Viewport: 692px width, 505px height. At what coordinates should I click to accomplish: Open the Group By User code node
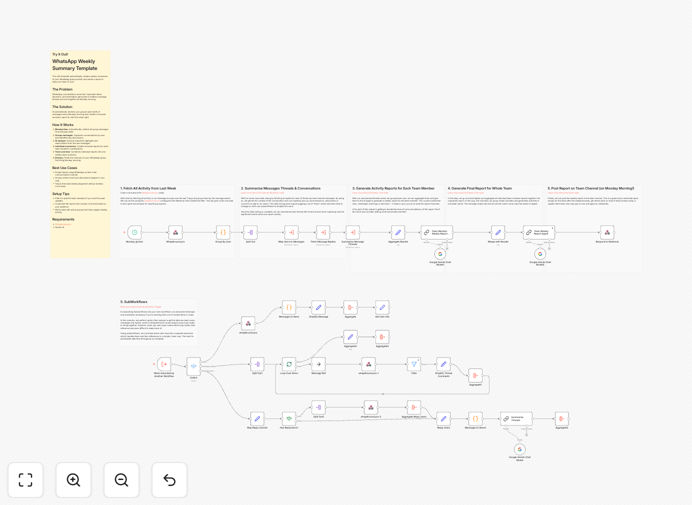point(223,232)
